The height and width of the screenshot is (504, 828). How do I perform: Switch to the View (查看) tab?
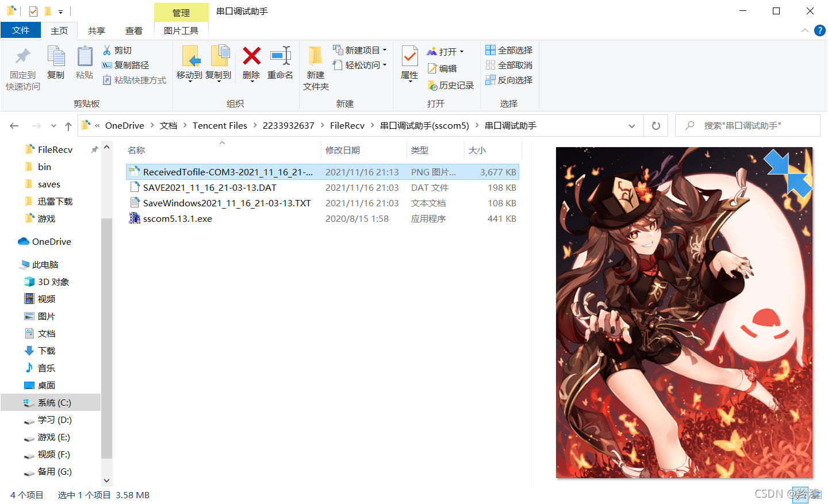134,31
